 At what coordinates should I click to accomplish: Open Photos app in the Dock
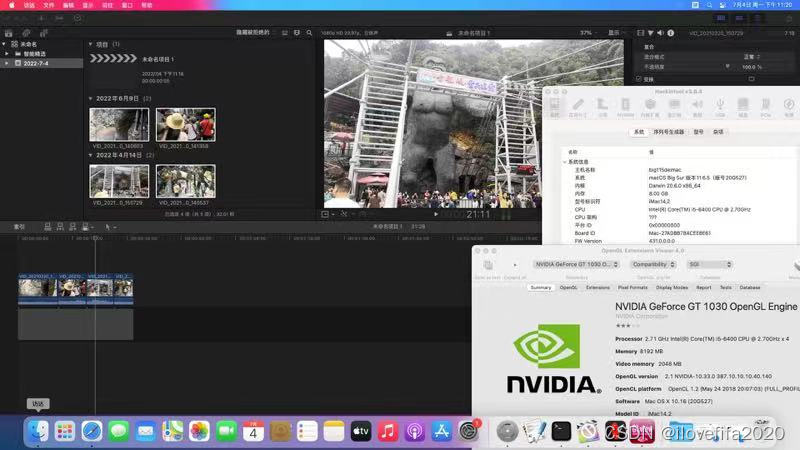199,432
